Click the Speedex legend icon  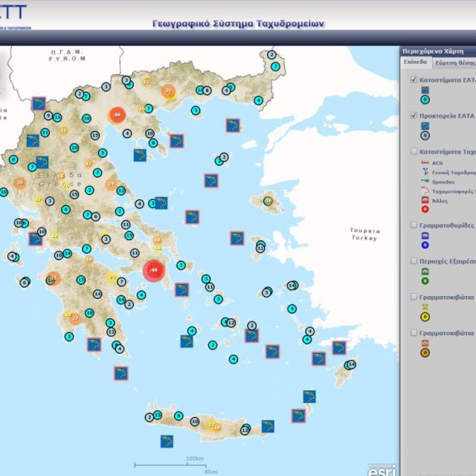click(425, 181)
